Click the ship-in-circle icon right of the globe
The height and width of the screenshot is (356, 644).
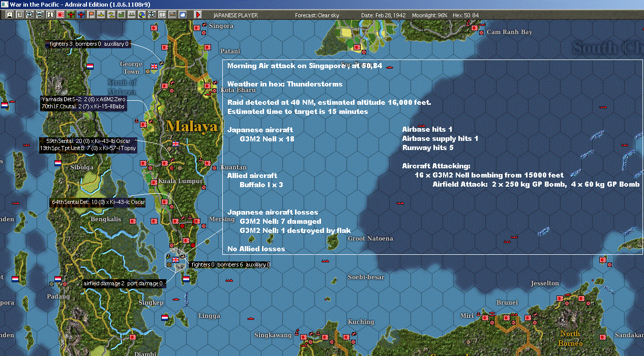click(152, 15)
